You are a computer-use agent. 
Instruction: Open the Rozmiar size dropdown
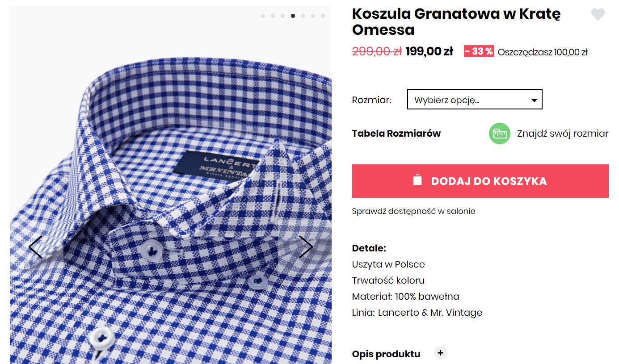click(x=474, y=100)
